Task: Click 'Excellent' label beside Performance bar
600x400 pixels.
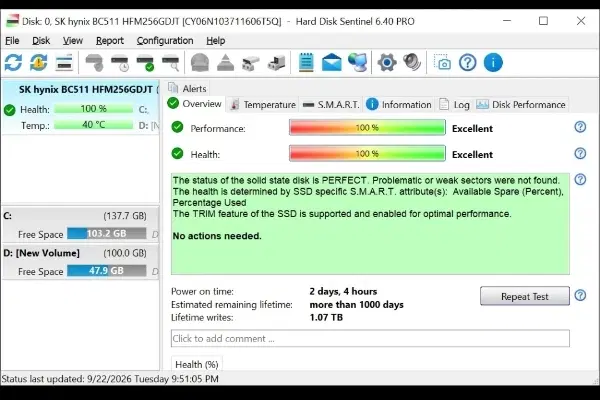Action: [472, 129]
